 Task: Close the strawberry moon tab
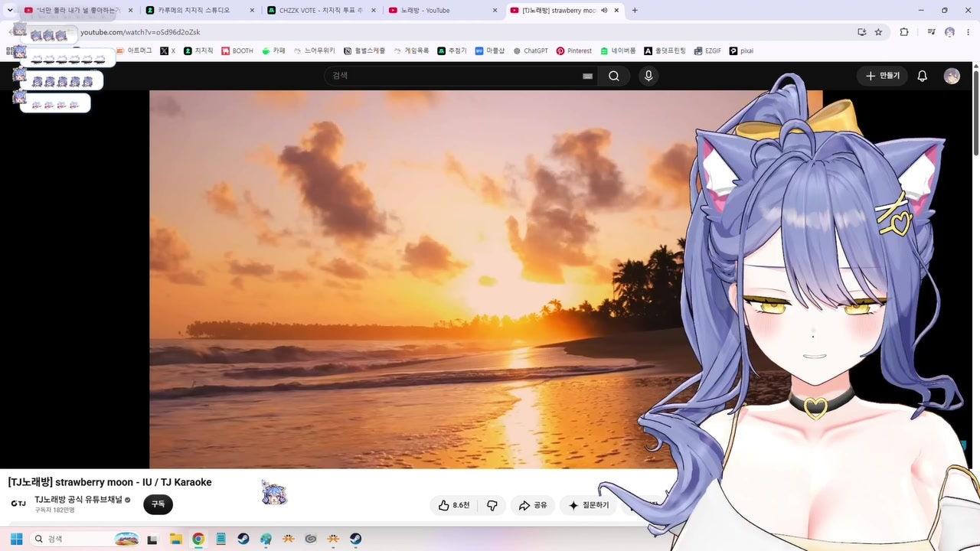[616, 10]
